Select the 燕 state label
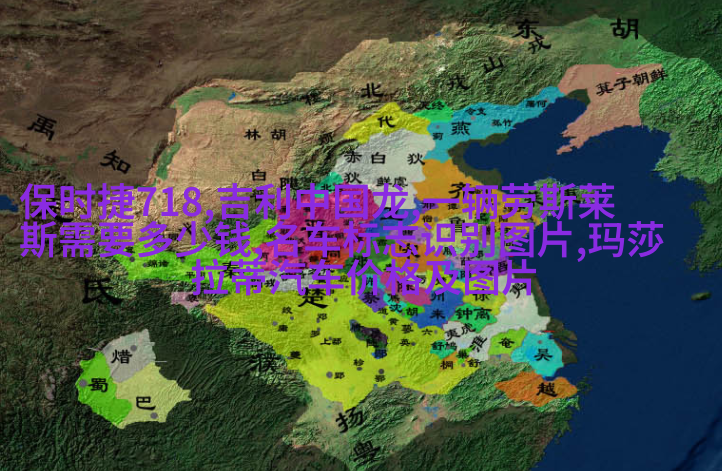This screenshot has width=722, height=471. point(460,128)
